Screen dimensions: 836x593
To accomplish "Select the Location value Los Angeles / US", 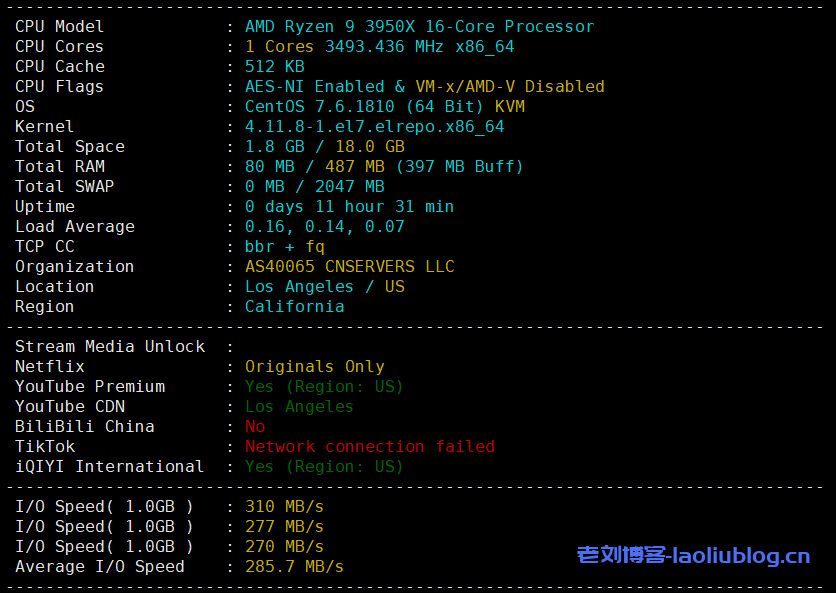I will pyautogui.click(x=324, y=287).
